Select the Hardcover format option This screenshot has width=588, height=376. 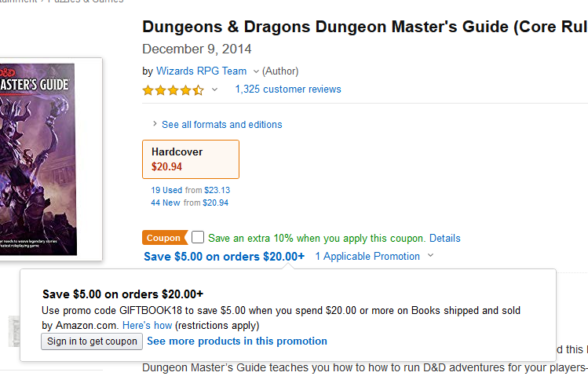point(191,159)
